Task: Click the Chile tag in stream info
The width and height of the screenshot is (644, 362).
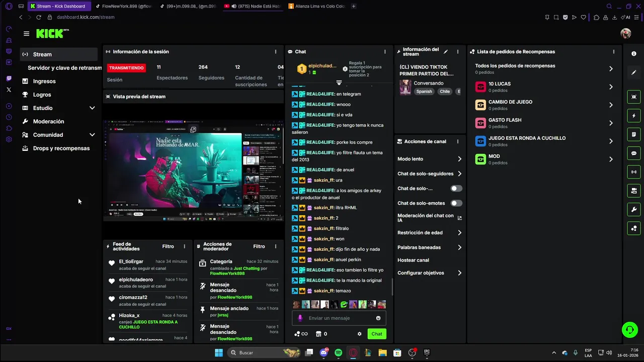Action: click(x=445, y=92)
